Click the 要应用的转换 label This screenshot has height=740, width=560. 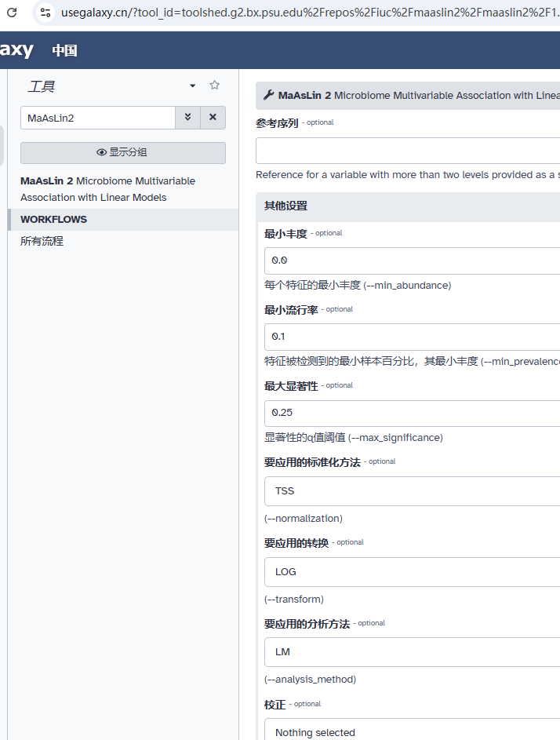[x=296, y=543]
